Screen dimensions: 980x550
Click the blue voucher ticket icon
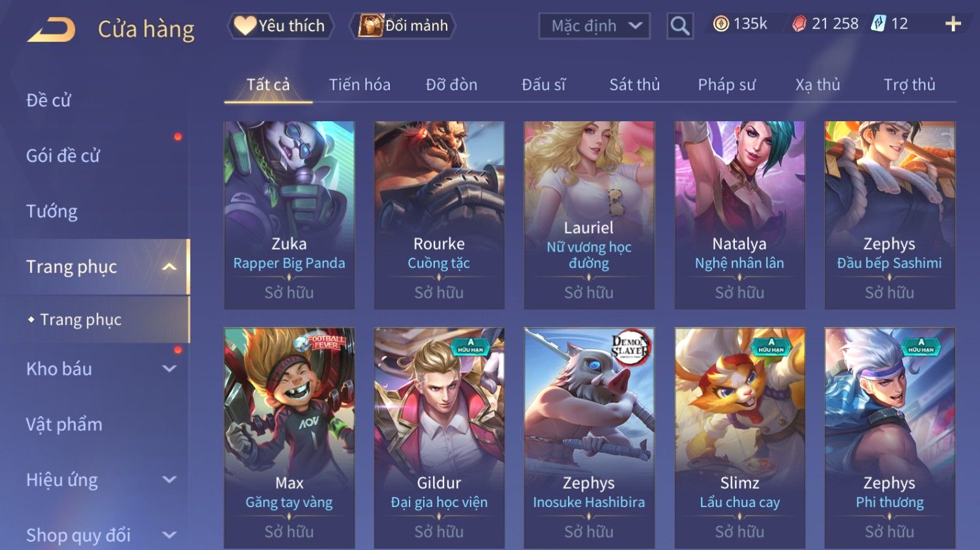(x=878, y=24)
